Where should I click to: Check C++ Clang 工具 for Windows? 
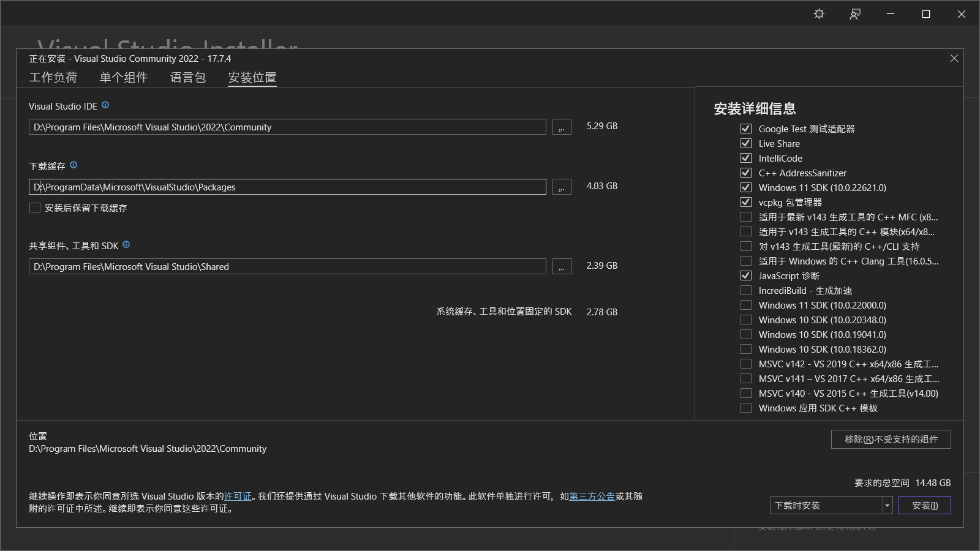click(746, 261)
